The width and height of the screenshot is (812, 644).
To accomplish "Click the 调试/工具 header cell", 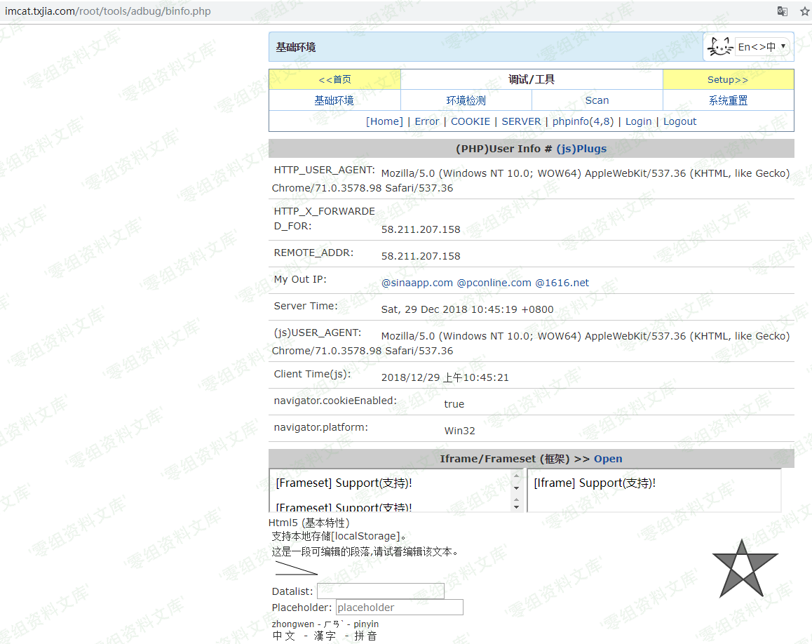I will point(532,79).
